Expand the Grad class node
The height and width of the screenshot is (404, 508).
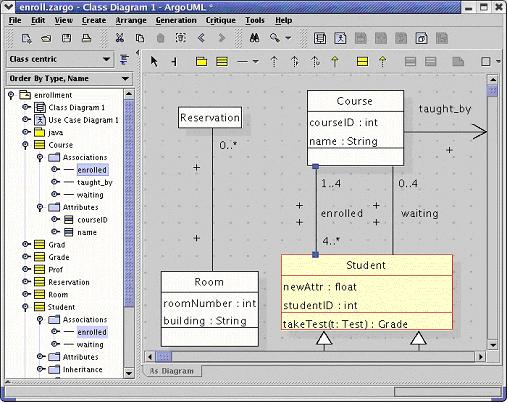pyautogui.click(x=26, y=244)
